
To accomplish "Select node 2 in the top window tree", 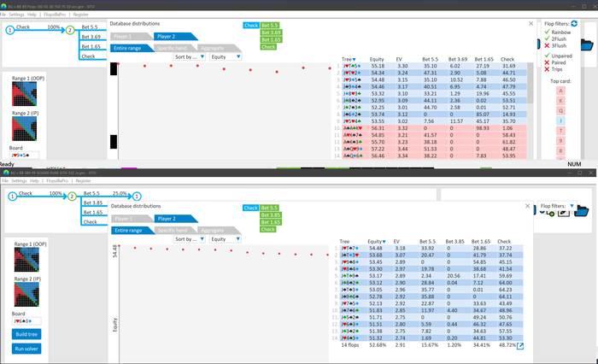I will tap(70, 30).
